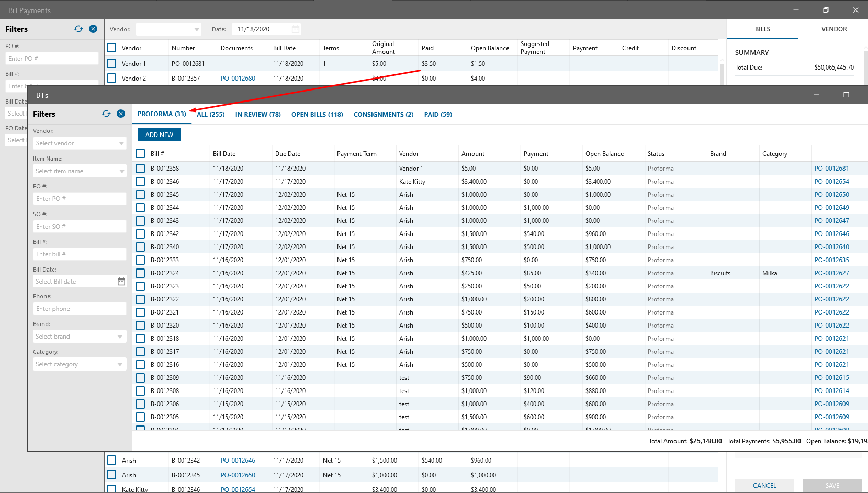Screen dimensions: 868x493
Task: Open calendar icon in Bill Date filter
Action: click(x=121, y=282)
